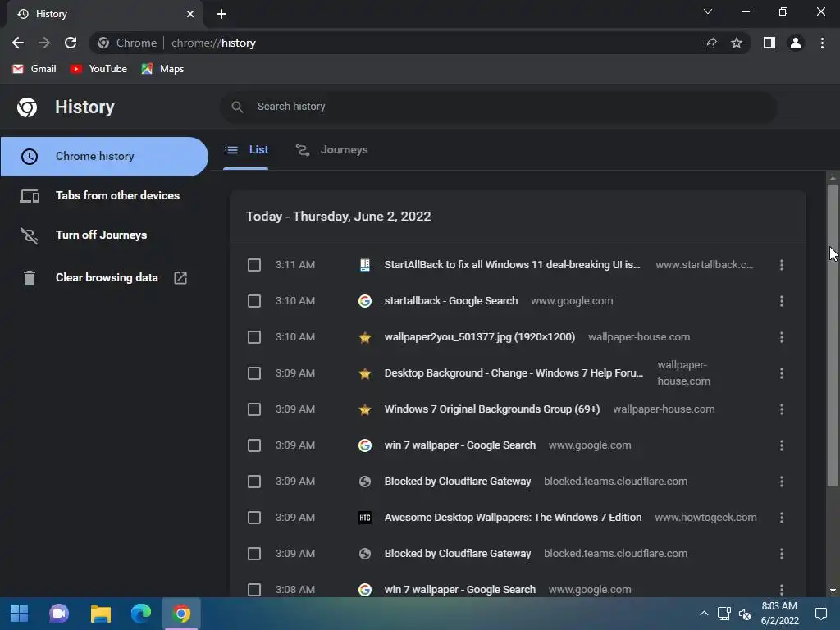Select Chrome history in sidebar

(104, 157)
